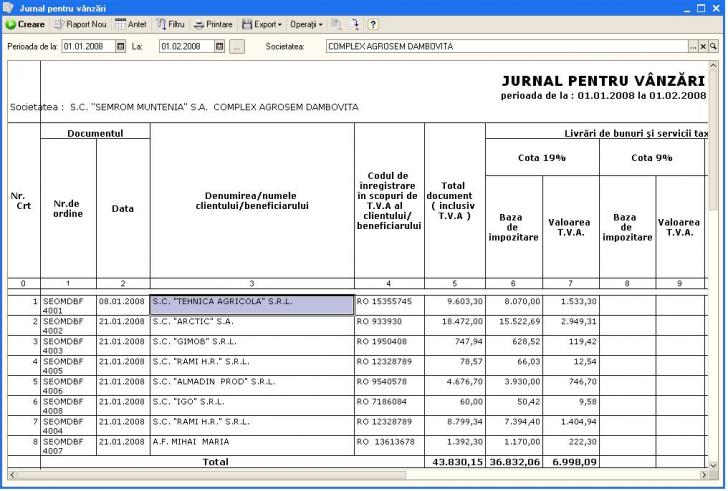Click base value 15.522,69
728x491 pixels.
(514, 325)
